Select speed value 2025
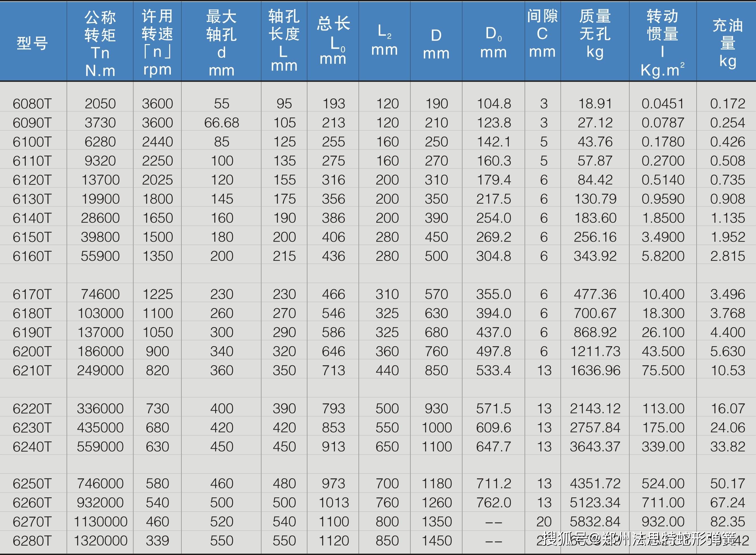Image resolution: width=756 pixels, height=555 pixels. click(157, 180)
